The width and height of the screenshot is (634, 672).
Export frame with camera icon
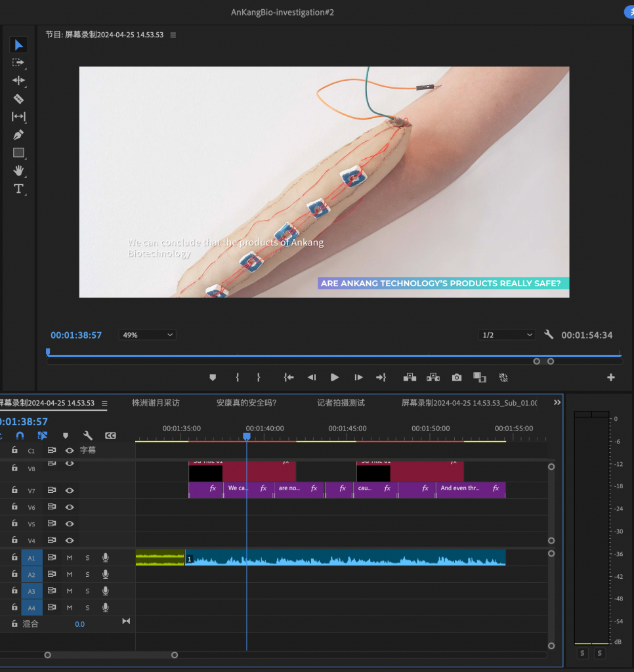click(457, 377)
